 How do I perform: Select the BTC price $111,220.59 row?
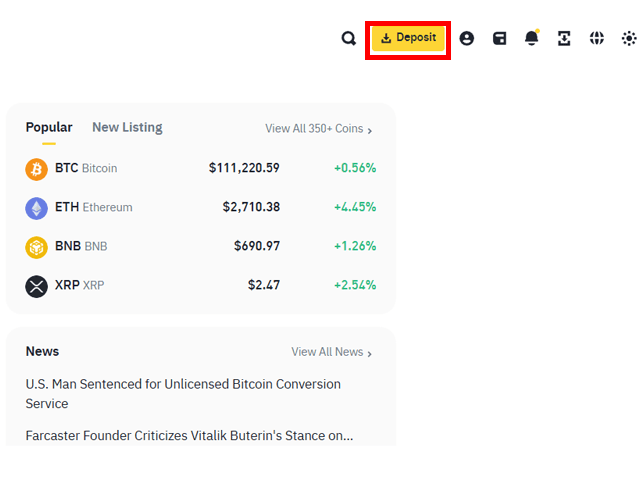[200, 168]
